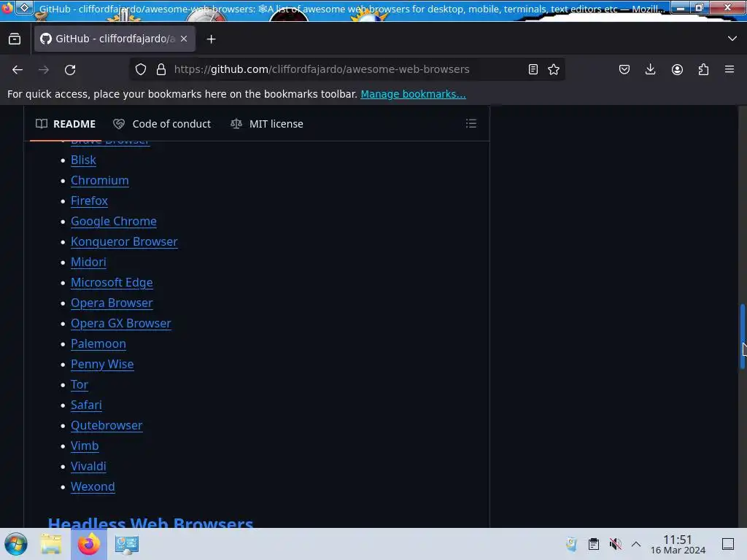Open the Microsoft Edge link

coord(112,283)
